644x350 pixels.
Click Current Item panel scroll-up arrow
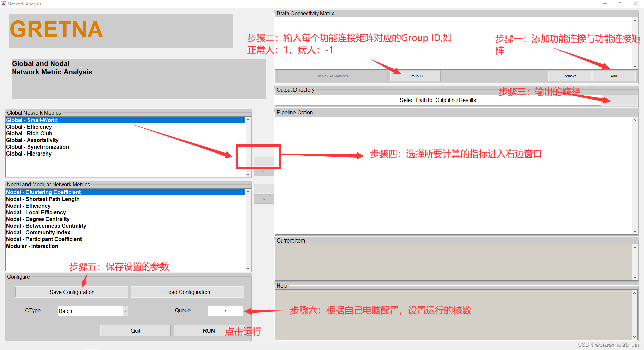click(635, 248)
